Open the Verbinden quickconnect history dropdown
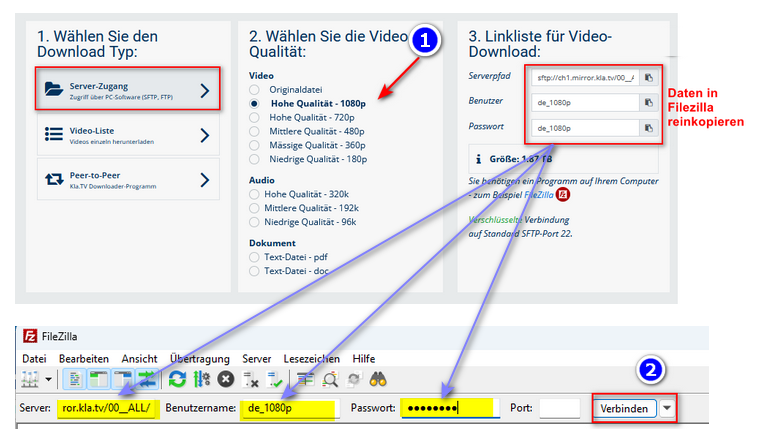The image size is (763, 429). click(x=667, y=408)
